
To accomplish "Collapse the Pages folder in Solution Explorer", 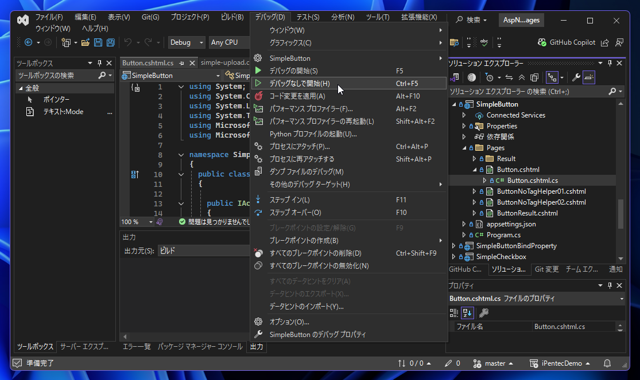I will point(464,148).
